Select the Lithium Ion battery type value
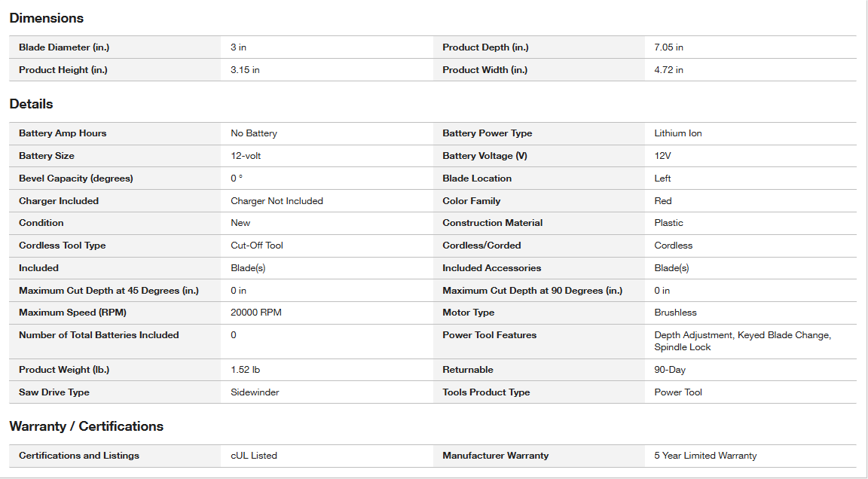The image size is (868, 479). [x=678, y=133]
